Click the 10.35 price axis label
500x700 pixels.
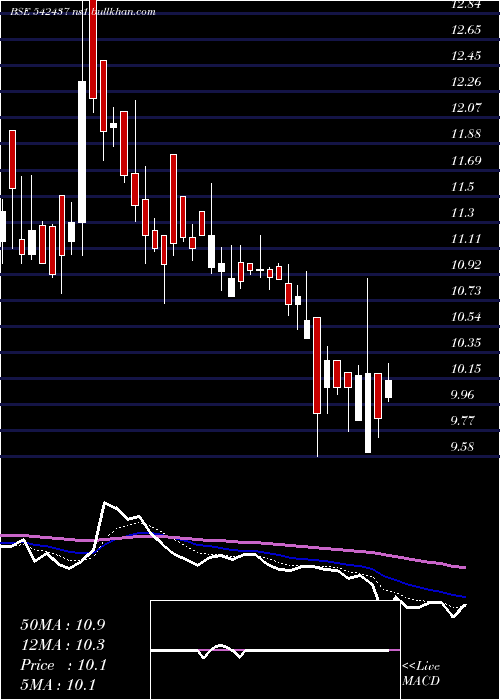click(x=466, y=343)
